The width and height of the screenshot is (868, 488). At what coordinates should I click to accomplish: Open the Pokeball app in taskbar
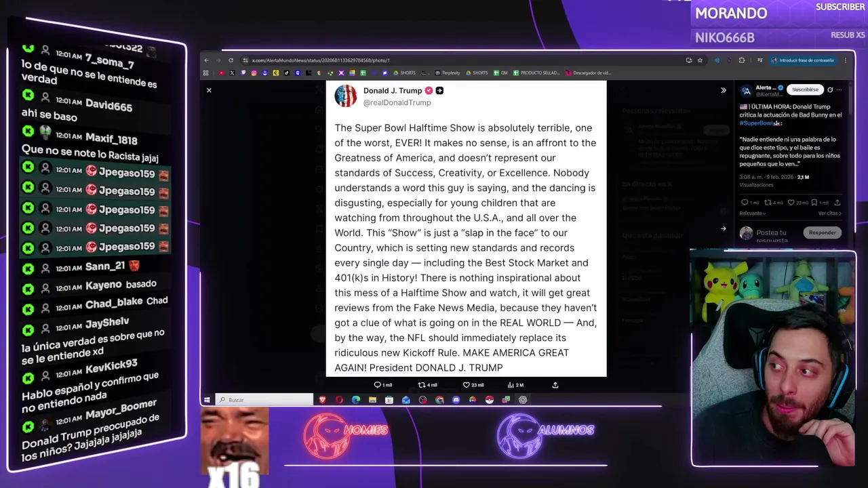[x=489, y=400]
